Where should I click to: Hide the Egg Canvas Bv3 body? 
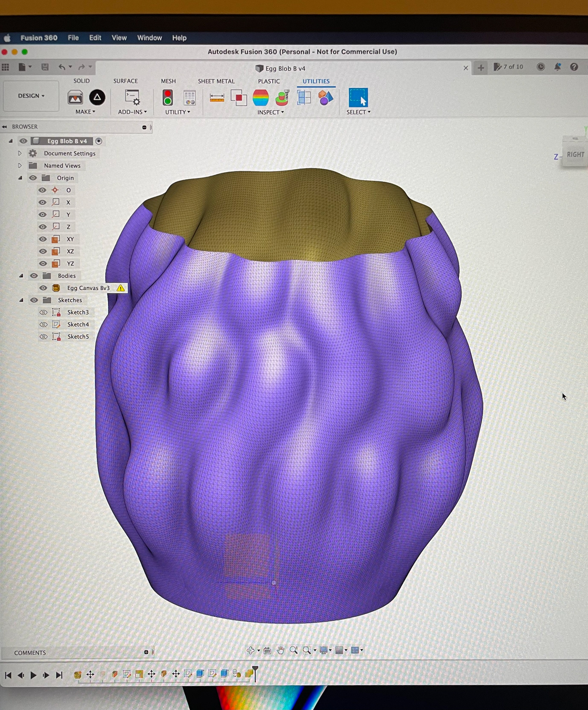point(43,288)
